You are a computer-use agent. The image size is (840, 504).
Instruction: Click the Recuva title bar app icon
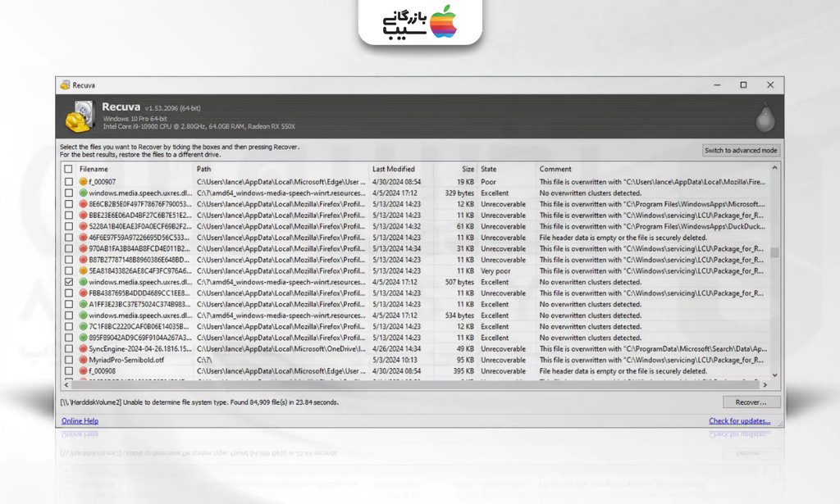tap(65, 85)
